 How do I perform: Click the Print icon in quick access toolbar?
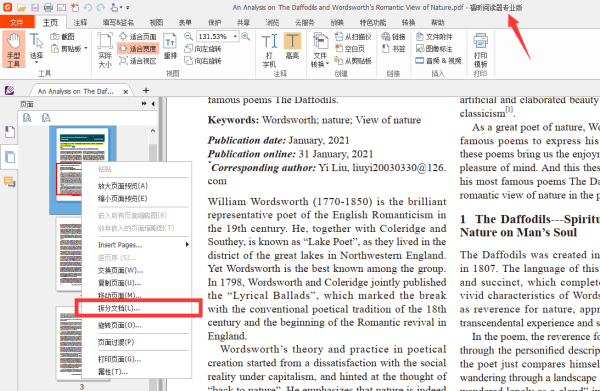(48, 7)
